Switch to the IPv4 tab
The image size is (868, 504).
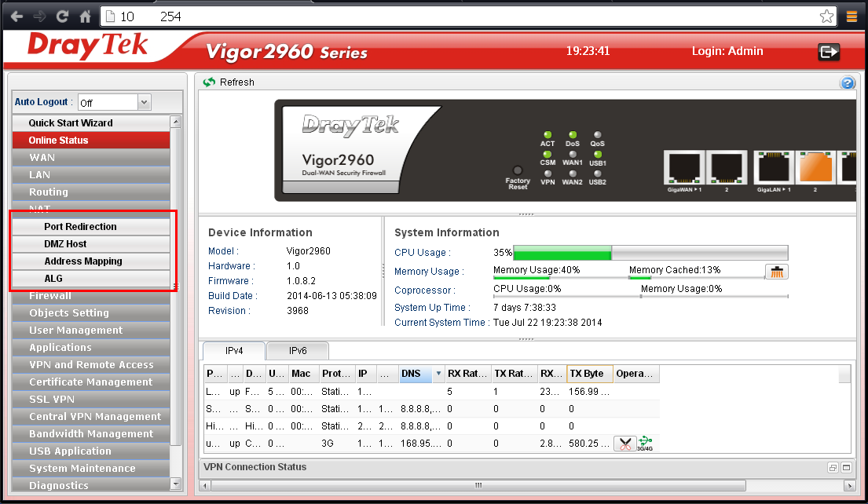[234, 351]
